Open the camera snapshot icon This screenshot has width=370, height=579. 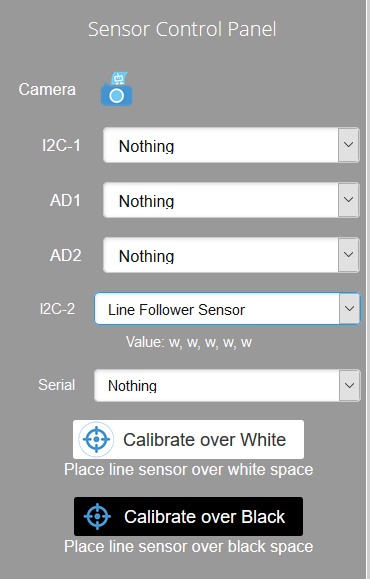coord(116,89)
